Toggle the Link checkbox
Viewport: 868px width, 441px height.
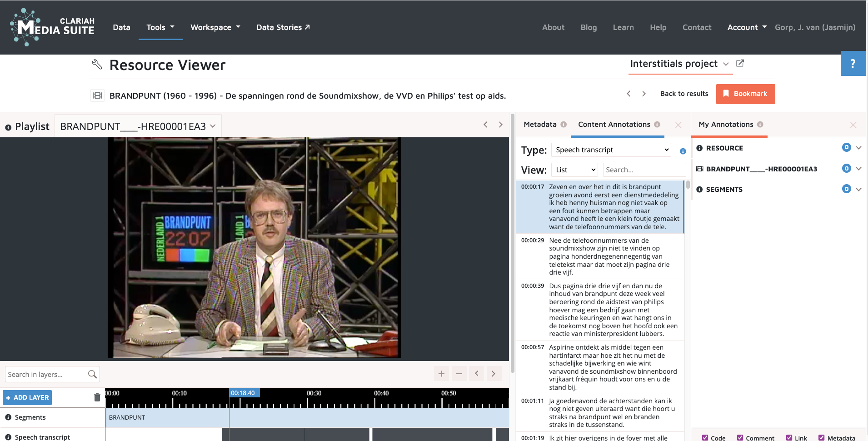pyautogui.click(x=789, y=437)
